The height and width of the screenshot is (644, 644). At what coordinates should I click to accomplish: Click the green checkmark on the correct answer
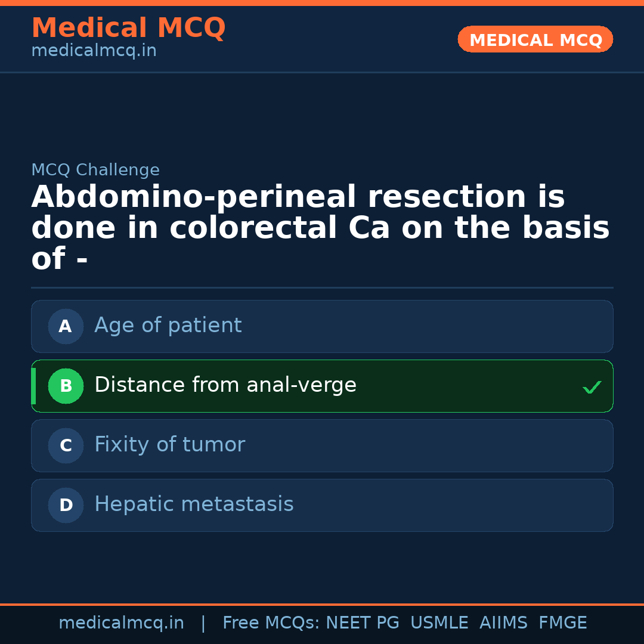592,387
